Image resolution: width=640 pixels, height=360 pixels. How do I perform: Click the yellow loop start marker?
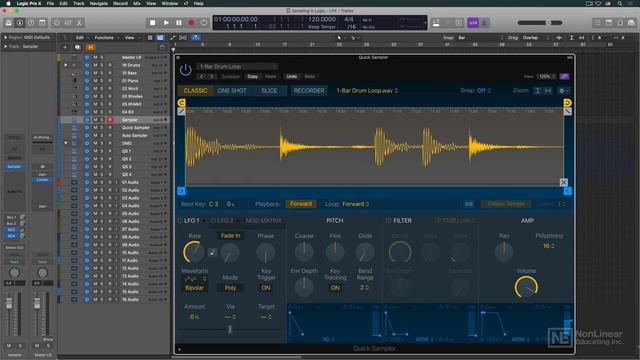(x=182, y=102)
